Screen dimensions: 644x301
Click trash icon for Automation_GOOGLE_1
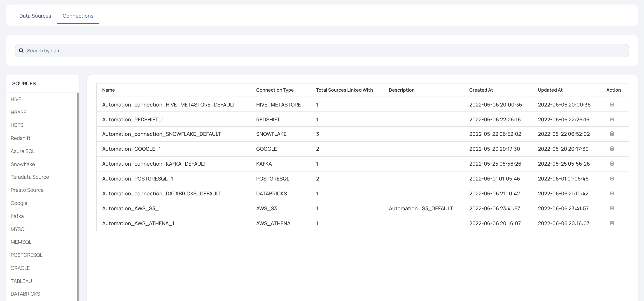pos(611,149)
